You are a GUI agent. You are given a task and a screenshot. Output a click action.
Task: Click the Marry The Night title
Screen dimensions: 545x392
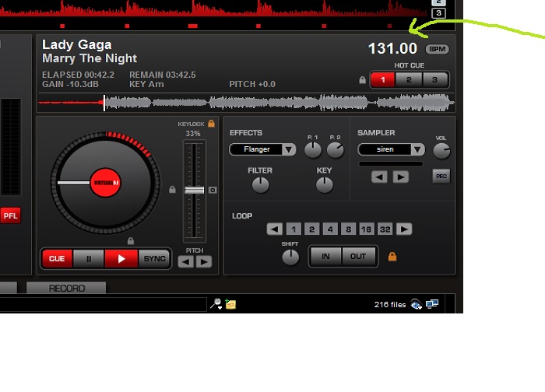[90, 58]
